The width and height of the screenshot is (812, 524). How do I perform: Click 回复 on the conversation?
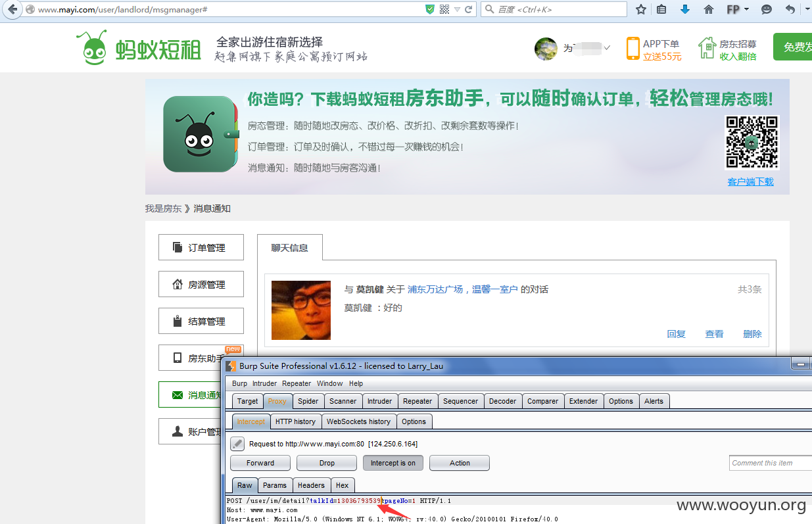click(677, 334)
